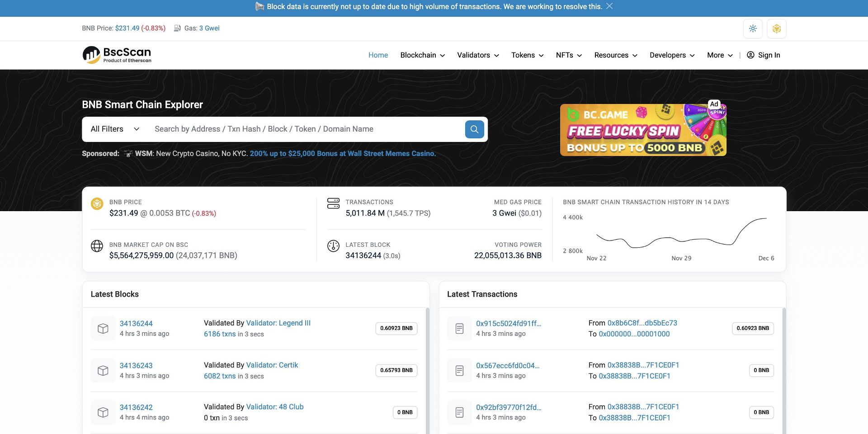
Task: Open the All Filters dropdown
Action: [x=115, y=129]
